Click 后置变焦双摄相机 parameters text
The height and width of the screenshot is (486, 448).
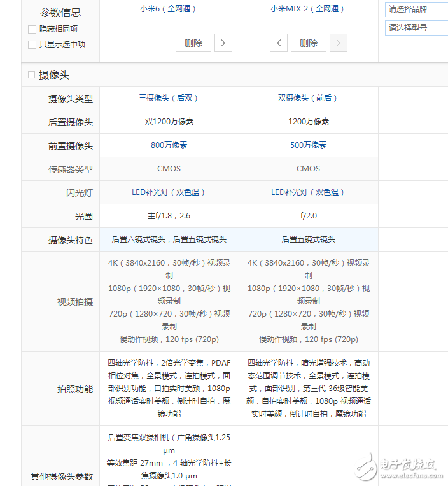pos(169,460)
